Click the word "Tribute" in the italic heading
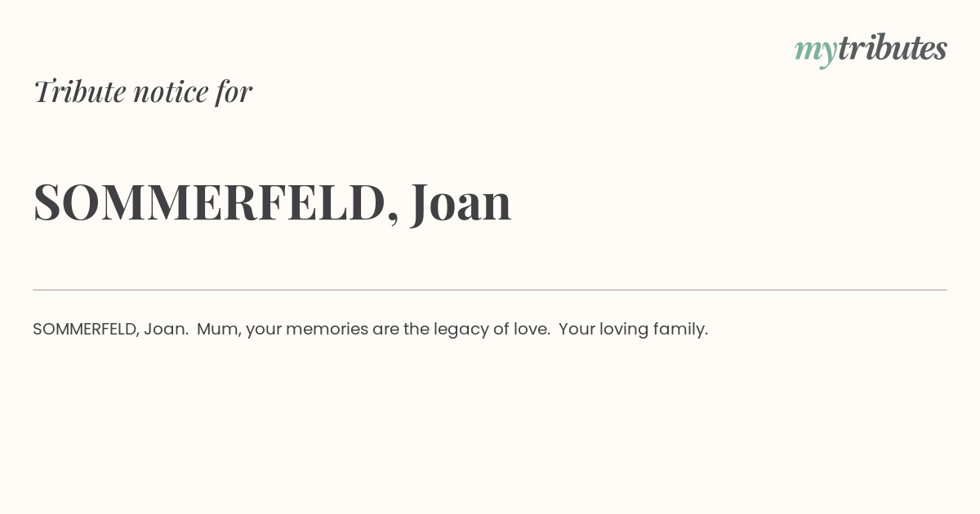The image size is (980, 514). [x=79, y=91]
